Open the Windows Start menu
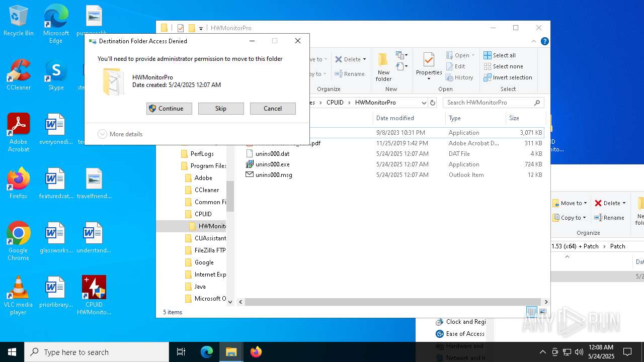This screenshot has height=362, width=644. coord(12,352)
